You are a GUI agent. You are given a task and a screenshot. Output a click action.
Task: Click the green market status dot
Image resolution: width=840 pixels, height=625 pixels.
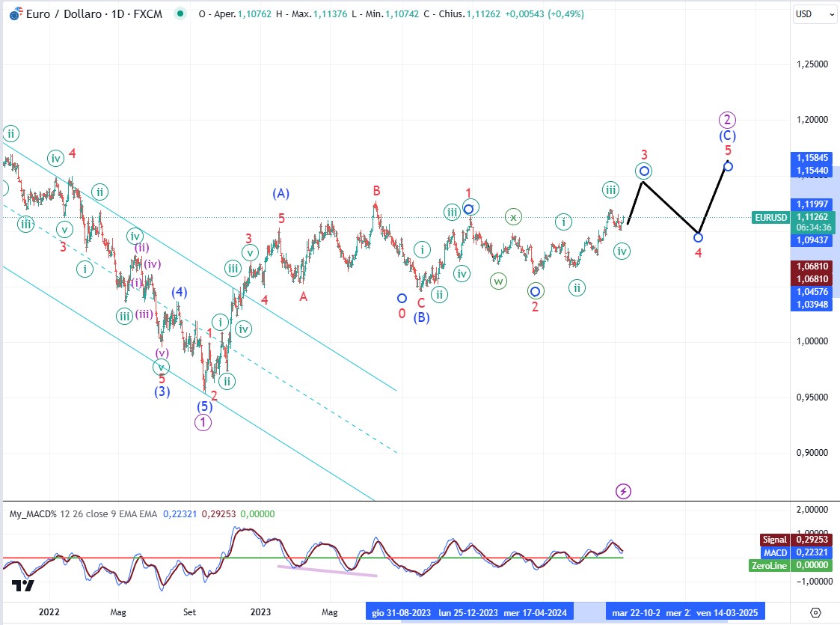coord(180,14)
